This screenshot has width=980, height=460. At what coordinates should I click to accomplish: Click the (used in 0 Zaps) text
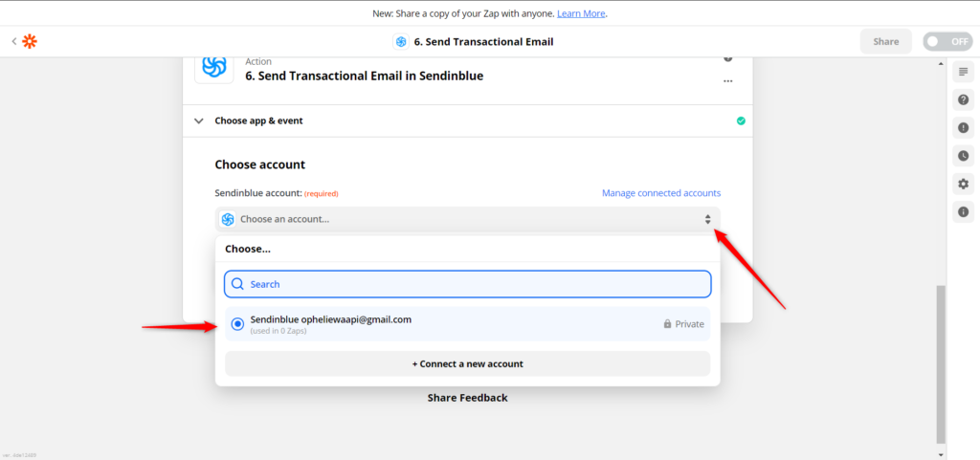(278, 331)
